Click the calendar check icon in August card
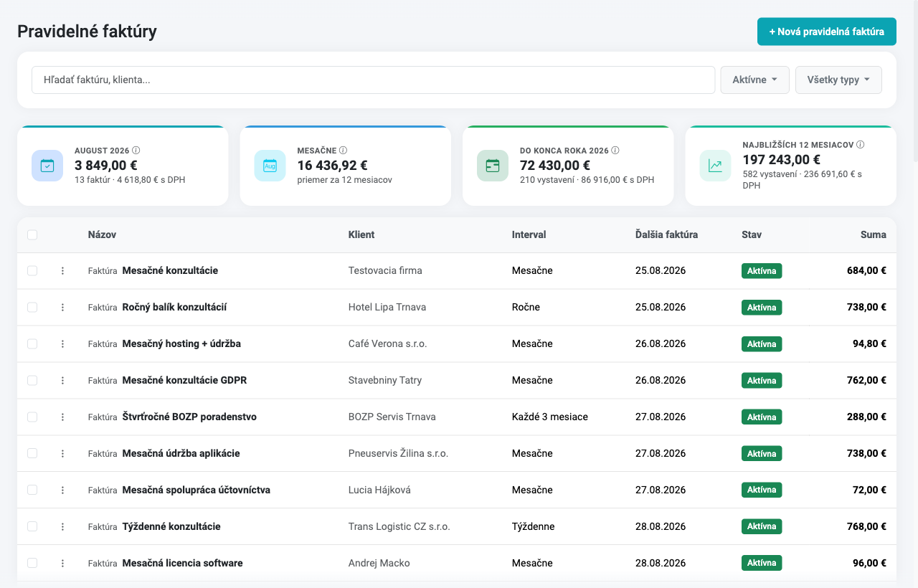This screenshot has height=588, width=918. 47,166
